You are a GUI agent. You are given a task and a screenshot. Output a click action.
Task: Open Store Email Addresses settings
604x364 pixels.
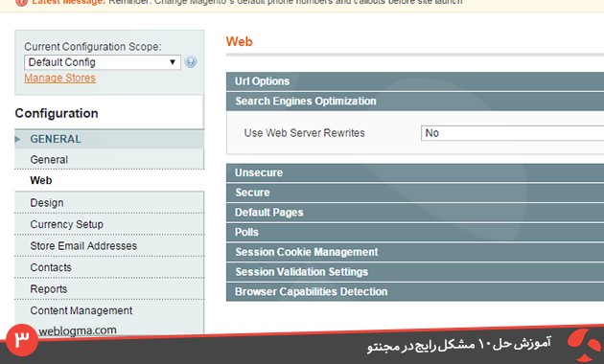(109, 245)
